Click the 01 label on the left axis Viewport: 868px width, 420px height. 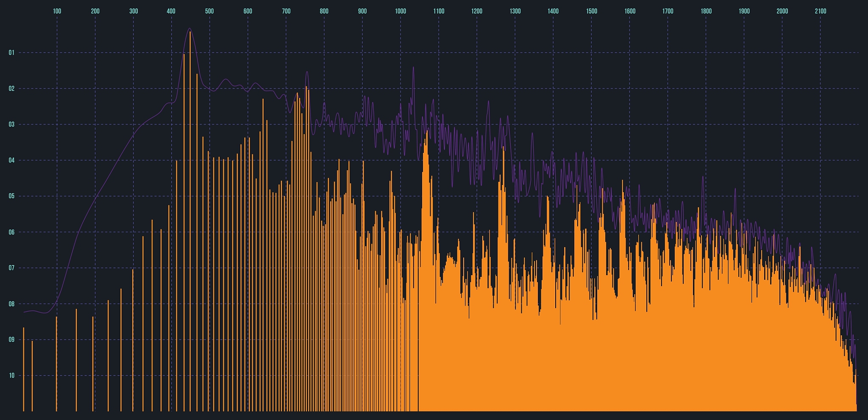click(11, 53)
